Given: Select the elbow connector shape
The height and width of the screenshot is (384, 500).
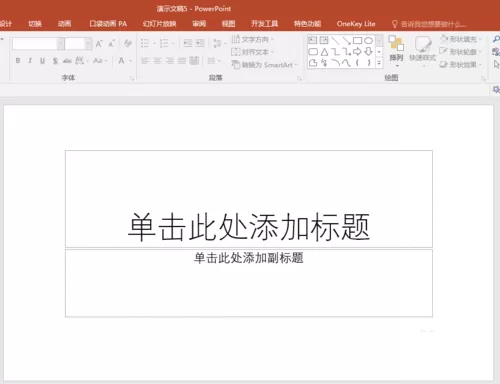Looking at the screenshot, I should (336, 52).
